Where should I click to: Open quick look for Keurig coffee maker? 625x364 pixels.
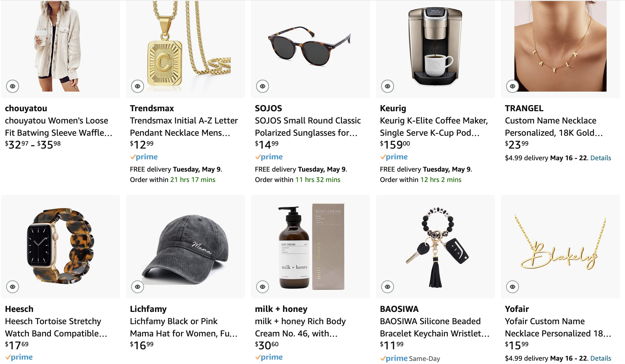coord(388,86)
